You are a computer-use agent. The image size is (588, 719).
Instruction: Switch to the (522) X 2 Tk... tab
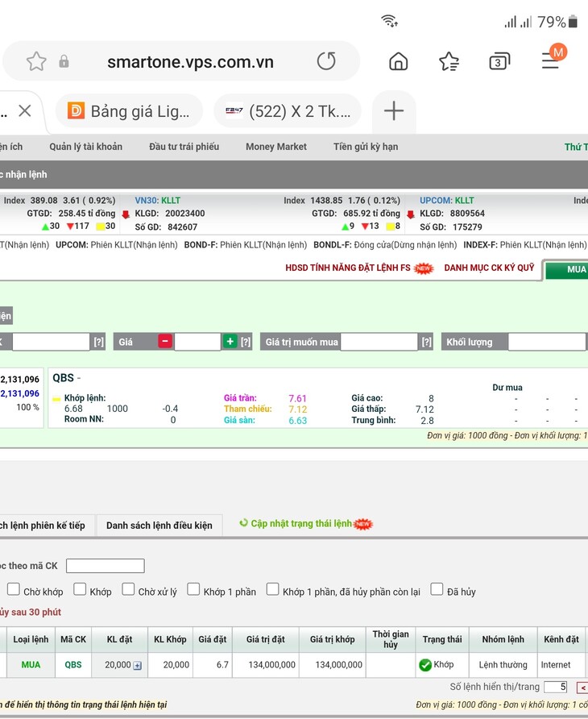[x=288, y=111]
